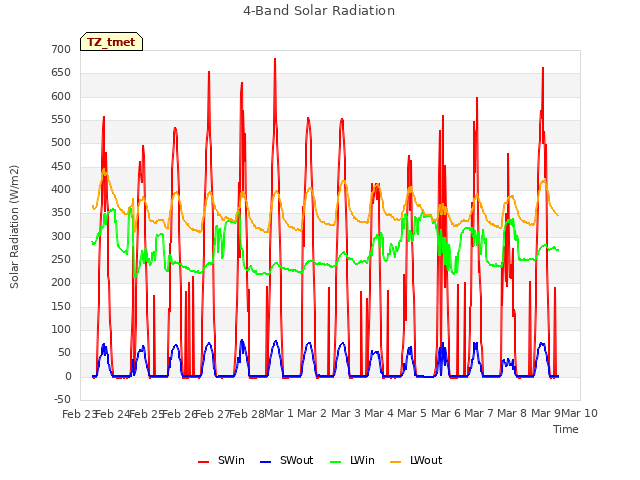The width and height of the screenshot is (640, 480).
Task: Click the 600 y-axis tick label
Action: click(61, 96)
